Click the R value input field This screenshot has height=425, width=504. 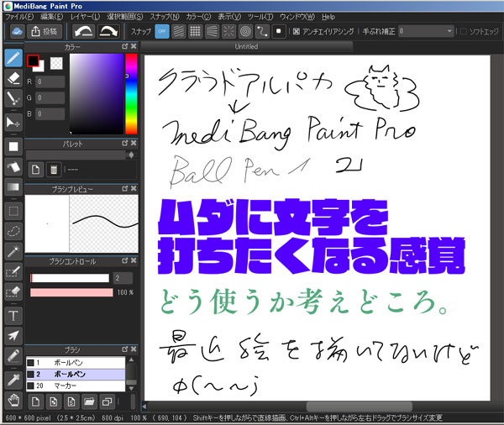pos(50,81)
